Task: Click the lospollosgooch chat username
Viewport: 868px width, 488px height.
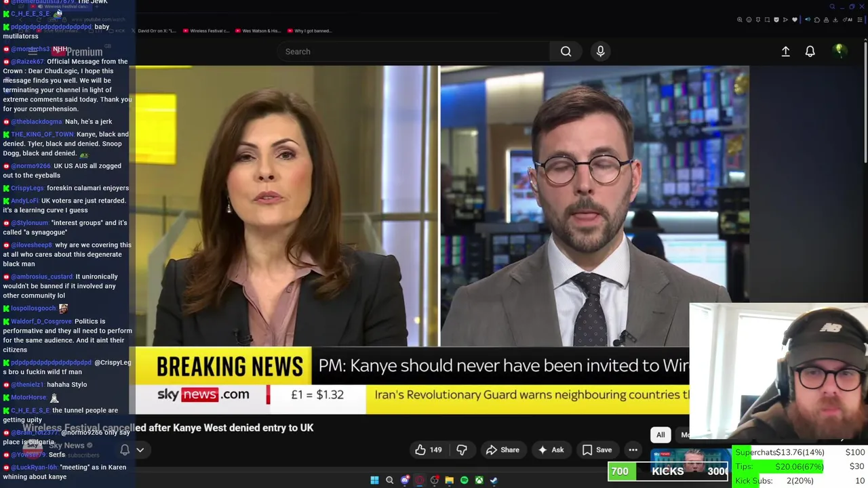Action: click(33, 308)
